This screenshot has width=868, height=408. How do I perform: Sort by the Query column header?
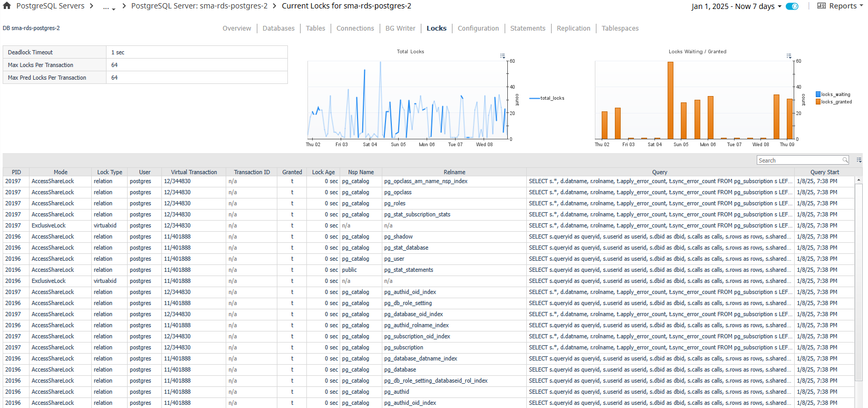[660, 172]
